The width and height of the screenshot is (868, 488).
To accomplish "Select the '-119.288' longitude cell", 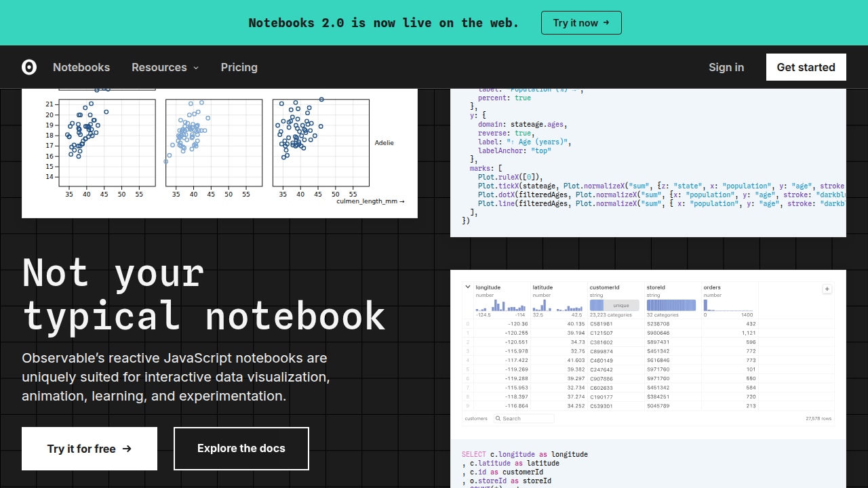I will click(x=515, y=378).
